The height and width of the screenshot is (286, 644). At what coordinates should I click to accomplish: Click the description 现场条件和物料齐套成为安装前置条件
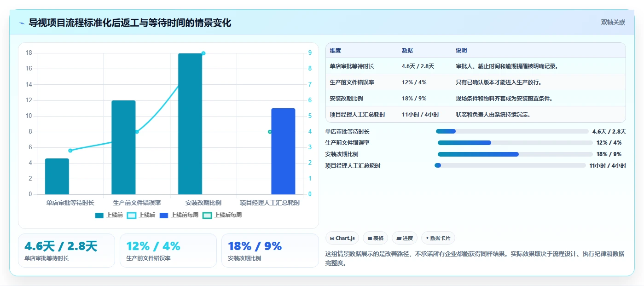pos(504,99)
